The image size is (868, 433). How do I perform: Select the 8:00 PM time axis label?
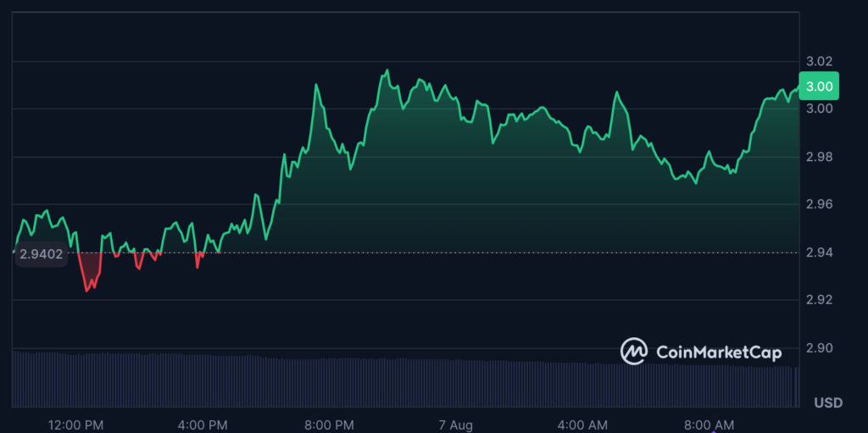329,424
